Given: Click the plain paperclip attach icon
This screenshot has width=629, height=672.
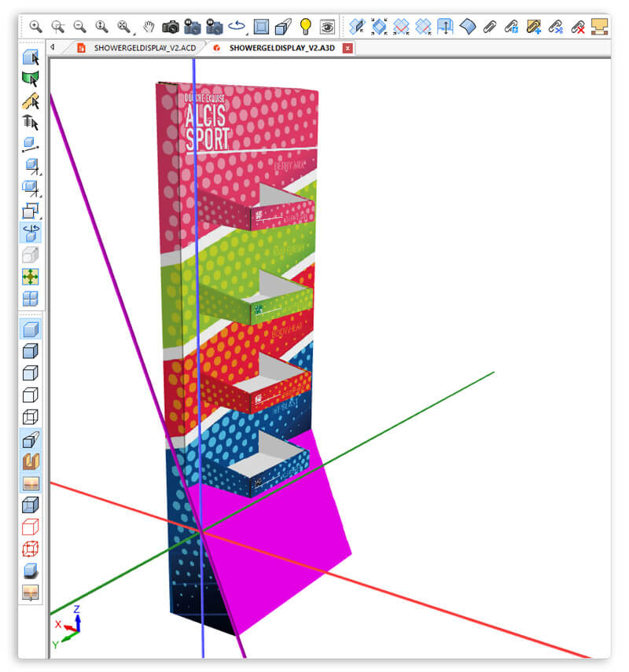Looking at the screenshot, I should point(489,26).
